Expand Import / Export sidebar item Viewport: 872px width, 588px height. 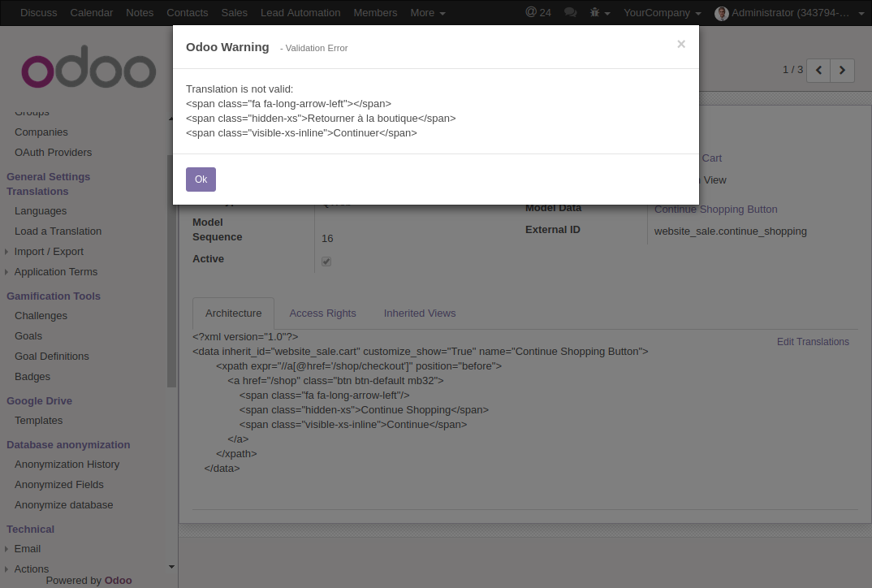pos(49,252)
